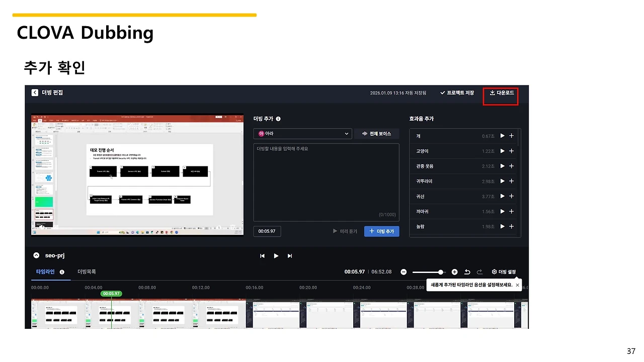The width and height of the screenshot is (644, 362).
Task: Open 더빙 설정 dubbing settings
Action: [x=504, y=272]
